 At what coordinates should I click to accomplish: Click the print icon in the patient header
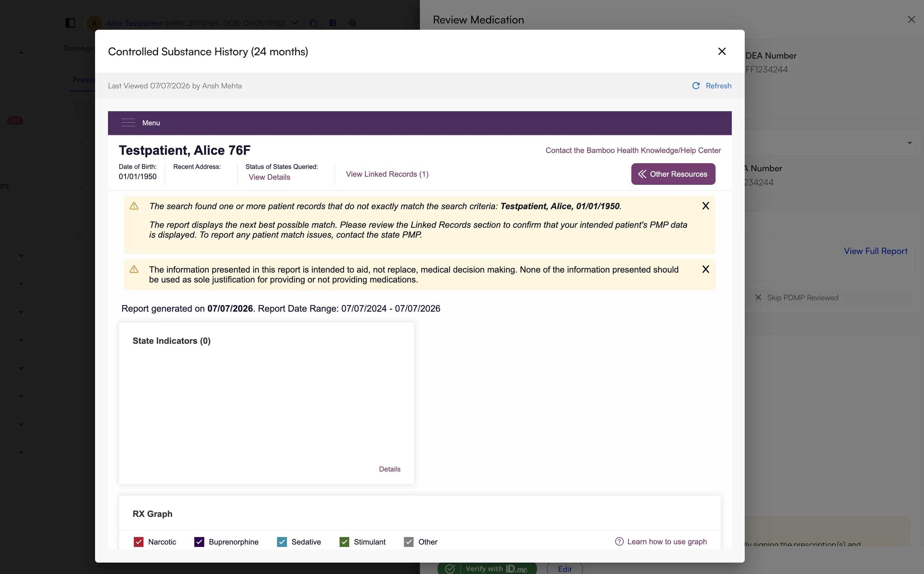click(x=352, y=23)
